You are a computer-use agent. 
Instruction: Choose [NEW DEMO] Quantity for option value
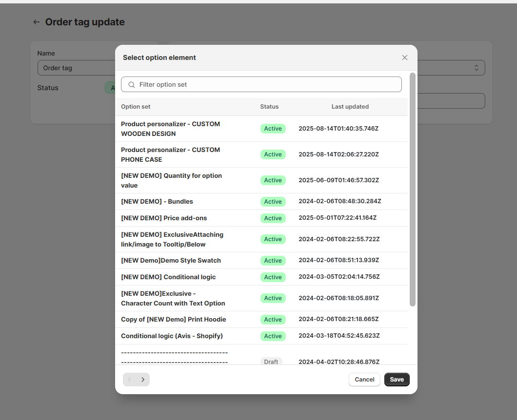171,180
